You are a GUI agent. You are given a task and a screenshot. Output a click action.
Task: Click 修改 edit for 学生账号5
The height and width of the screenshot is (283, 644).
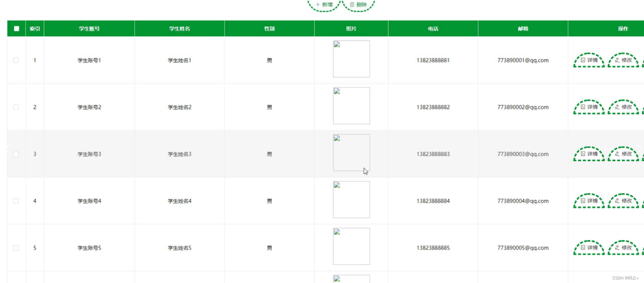point(623,248)
